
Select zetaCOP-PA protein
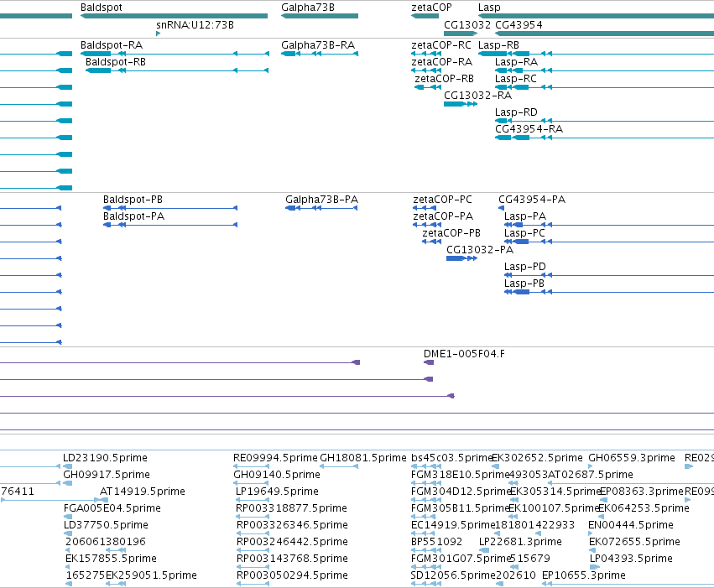[427, 225]
